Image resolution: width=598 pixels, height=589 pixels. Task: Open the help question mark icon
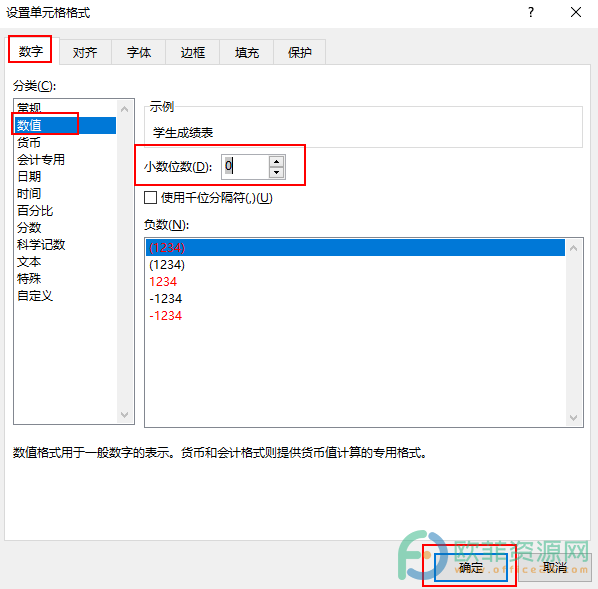pos(531,13)
